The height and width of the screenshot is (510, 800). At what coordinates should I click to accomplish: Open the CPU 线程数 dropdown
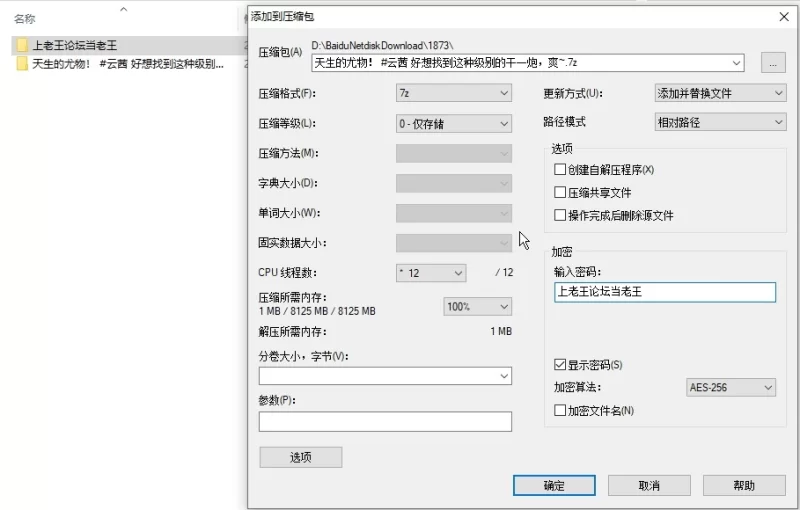coord(431,273)
